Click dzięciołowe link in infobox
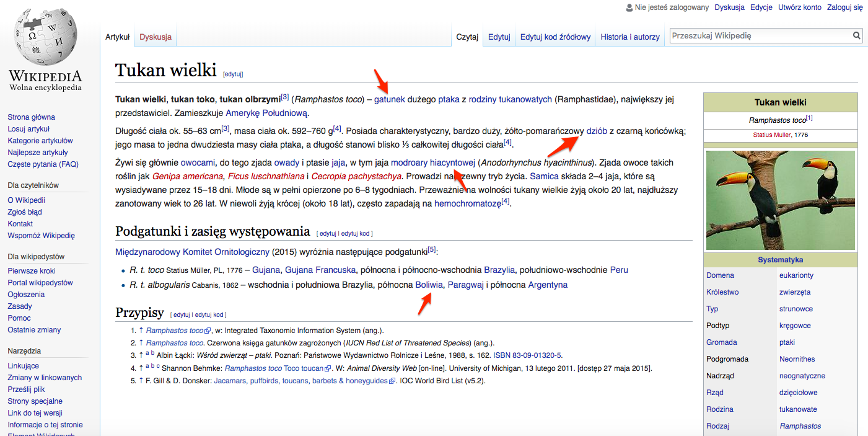This screenshot has width=868, height=436. [x=799, y=393]
